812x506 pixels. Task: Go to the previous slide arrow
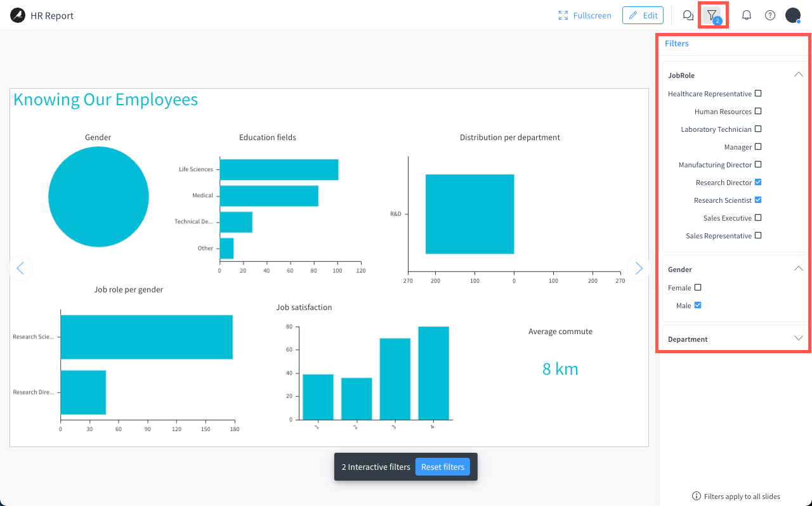(x=21, y=268)
